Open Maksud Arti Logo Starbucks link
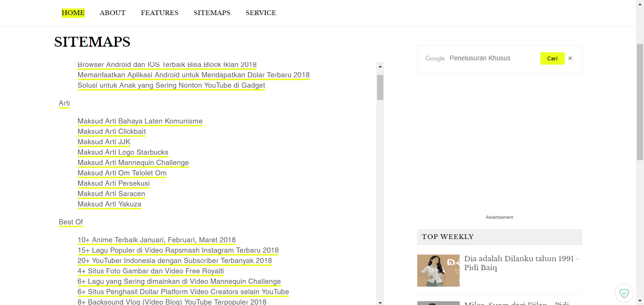644x305 pixels. tap(123, 152)
